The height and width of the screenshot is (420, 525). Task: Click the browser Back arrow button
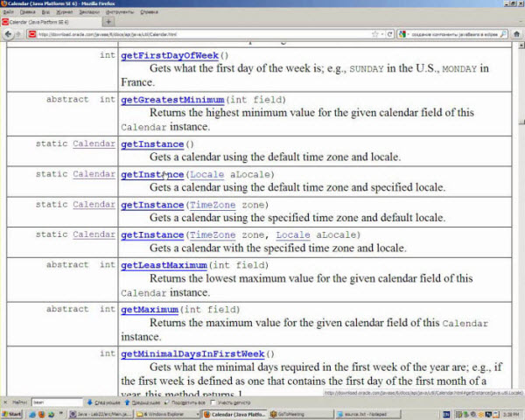pyautogui.click(x=10, y=34)
